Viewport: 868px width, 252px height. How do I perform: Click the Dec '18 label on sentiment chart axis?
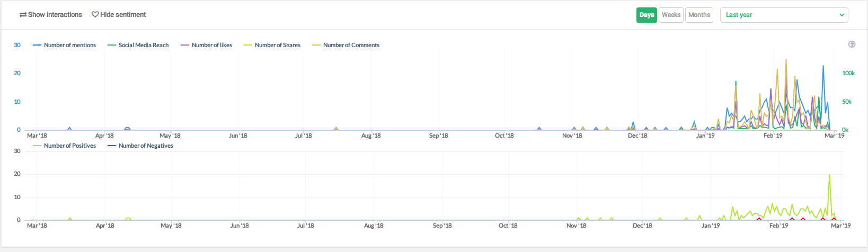pyautogui.click(x=642, y=226)
